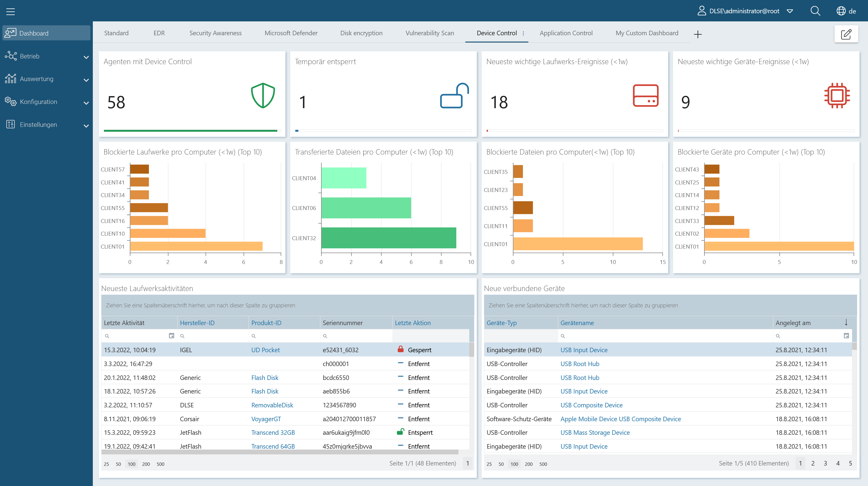Switch to the Standard tab

[x=116, y=33]
